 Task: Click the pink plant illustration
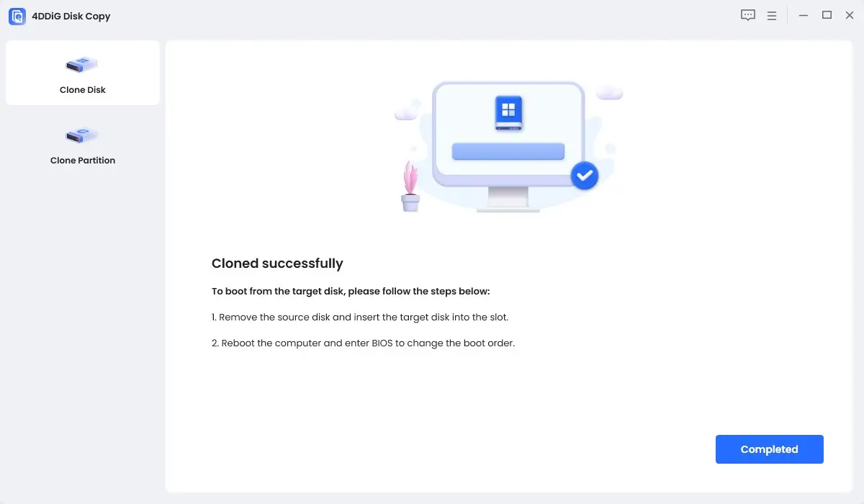pos(410,186)
